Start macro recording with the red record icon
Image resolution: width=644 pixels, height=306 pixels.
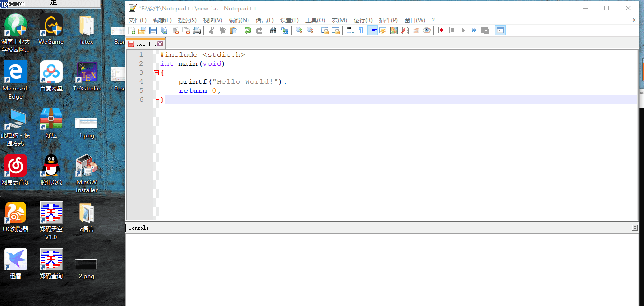point(440,30)
